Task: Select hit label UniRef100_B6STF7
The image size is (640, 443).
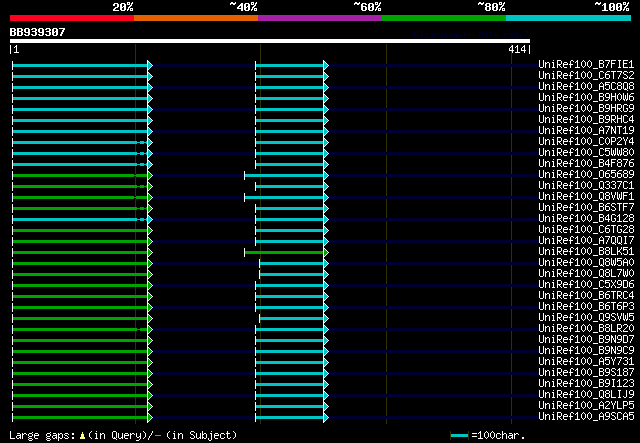Action: [x=587, y=208]
